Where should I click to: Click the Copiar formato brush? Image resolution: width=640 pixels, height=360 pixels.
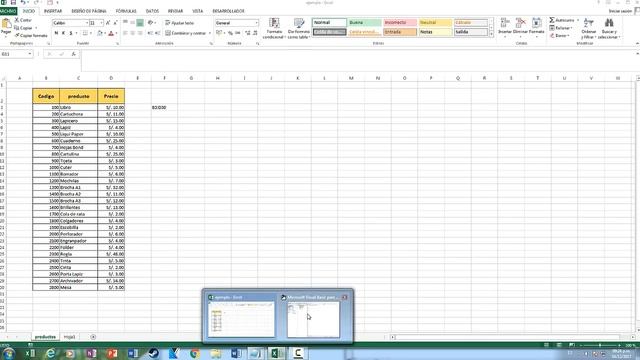pyautogui.click(x=31, y=36)
